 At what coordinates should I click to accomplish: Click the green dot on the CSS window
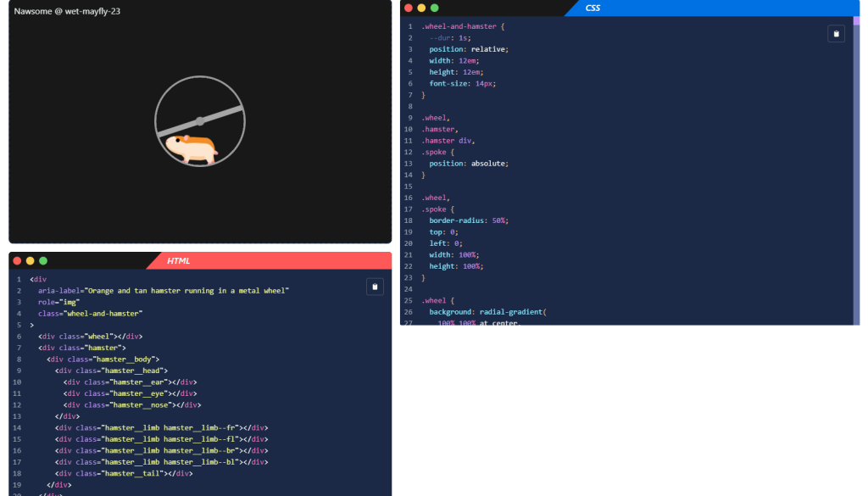point(435,8)
